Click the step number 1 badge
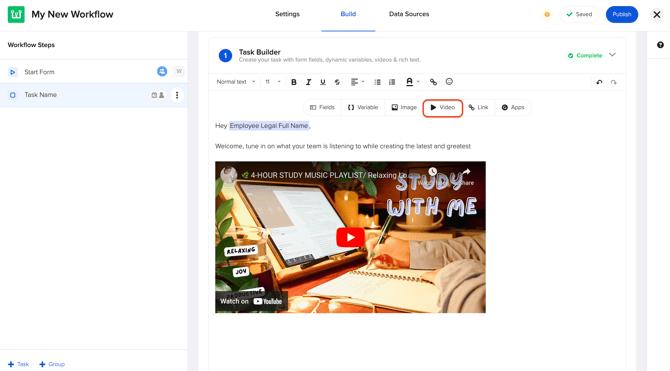Image resolution: width=670 pixels, height=371 pixels. 225,56
